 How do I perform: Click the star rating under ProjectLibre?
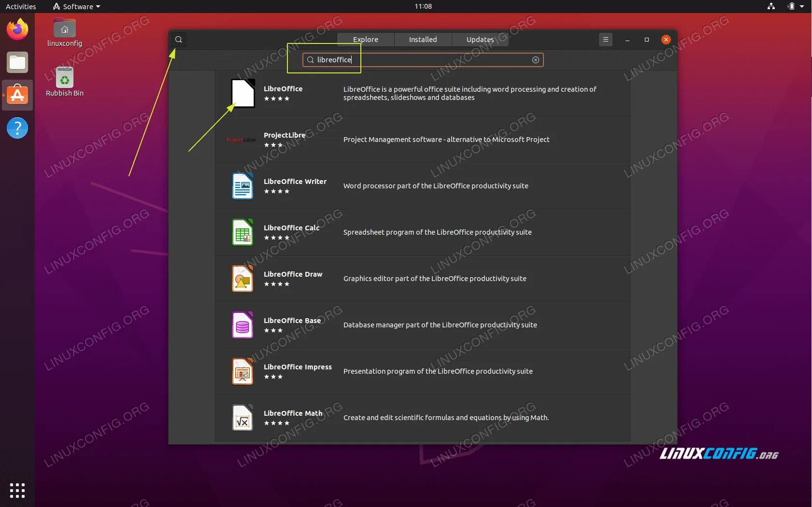tap(273, 145)
